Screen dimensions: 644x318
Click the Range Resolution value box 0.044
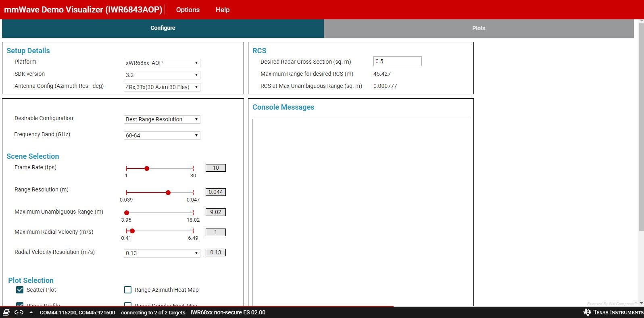pos(216,192)
